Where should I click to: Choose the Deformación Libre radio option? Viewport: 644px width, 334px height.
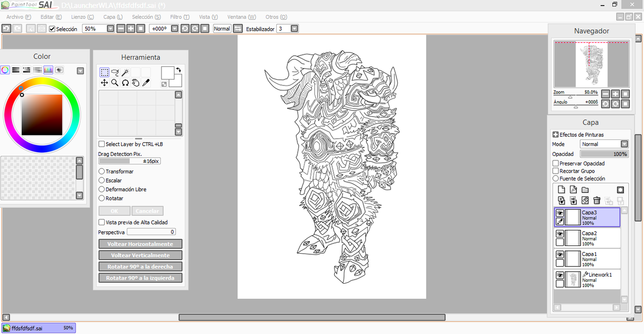coord(102,190)
